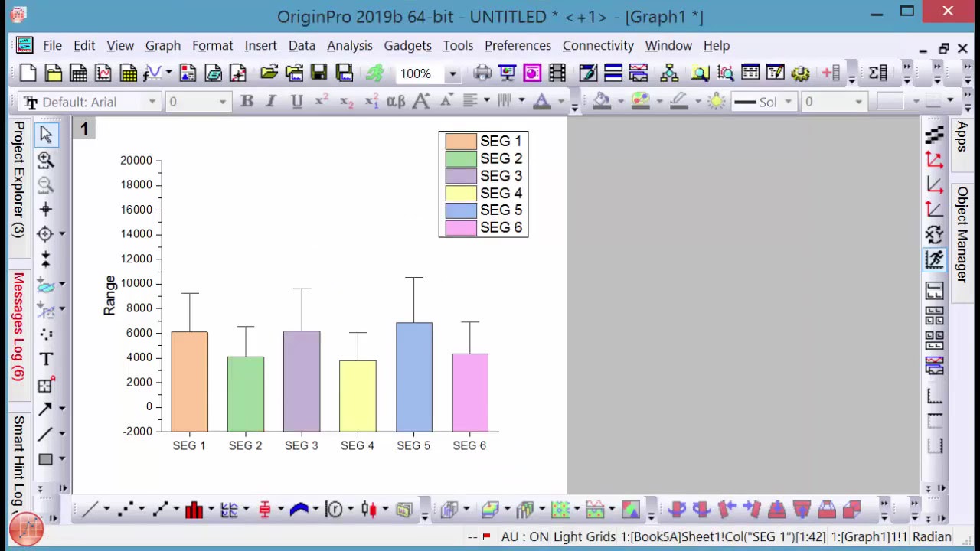
Task: Click the layer 1 button on graph
Action: click(84, 129)
